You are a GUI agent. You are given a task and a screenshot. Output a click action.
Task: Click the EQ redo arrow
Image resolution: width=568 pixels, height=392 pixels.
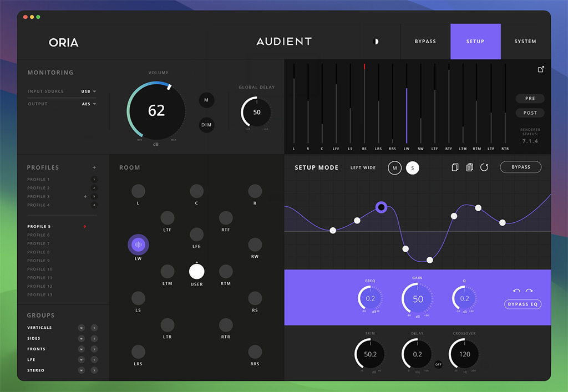[529, 291]
